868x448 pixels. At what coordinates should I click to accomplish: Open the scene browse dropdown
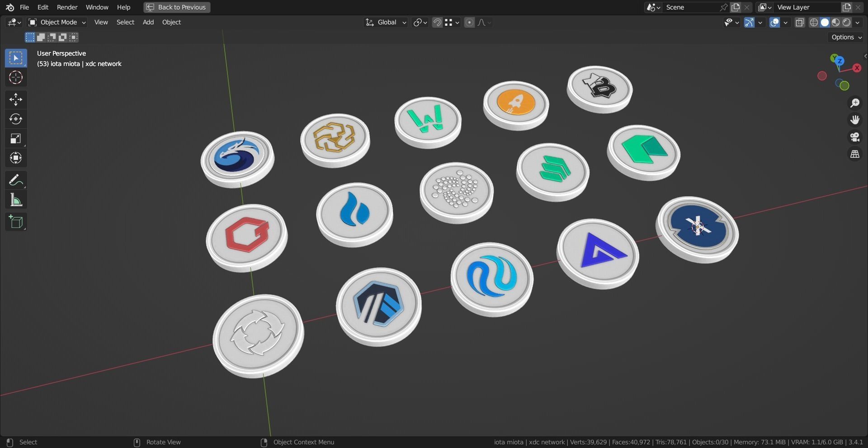tap(654, 7)
